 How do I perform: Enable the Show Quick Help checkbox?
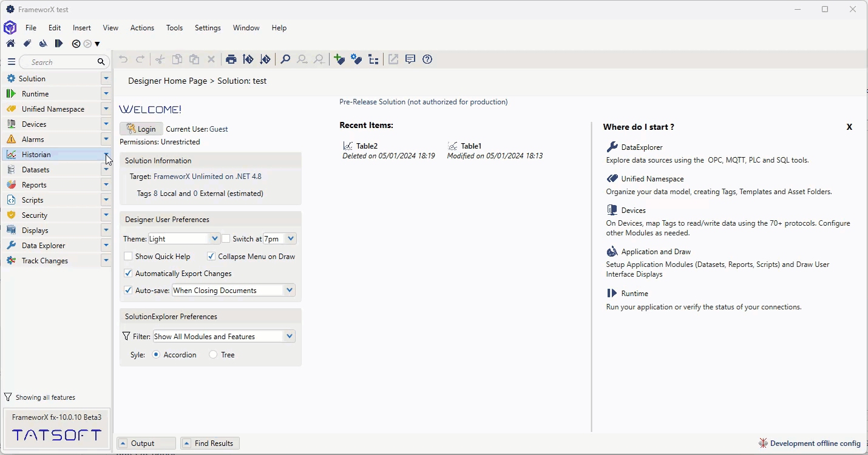pyautogui.click(x=128, y=257)
